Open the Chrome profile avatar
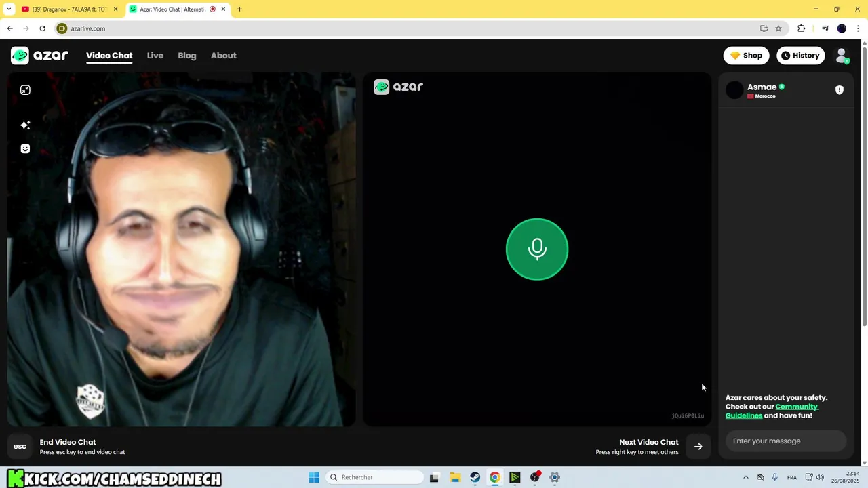This screenshot has height=488, width=868. click(x=842, y=28)
